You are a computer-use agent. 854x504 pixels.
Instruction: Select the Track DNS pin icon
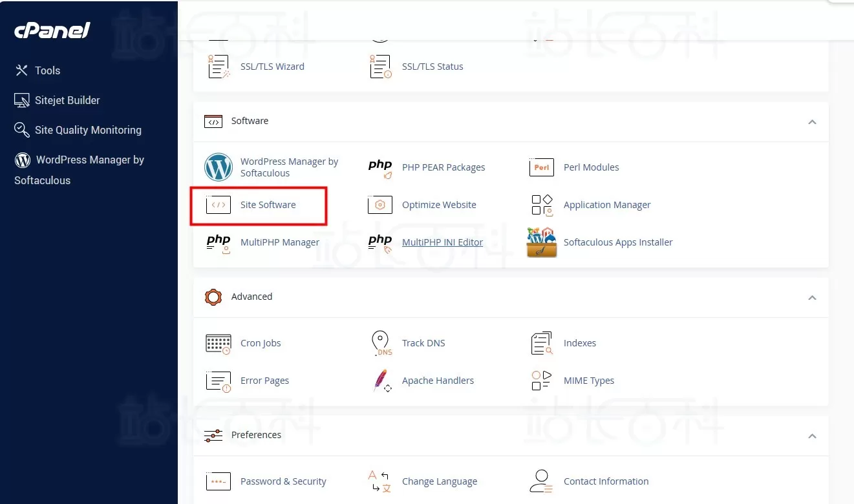coord(381,343)
